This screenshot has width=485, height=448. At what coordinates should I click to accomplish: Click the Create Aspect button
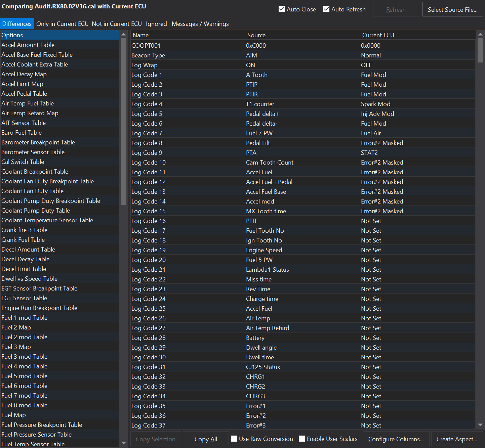coord(456,439)
